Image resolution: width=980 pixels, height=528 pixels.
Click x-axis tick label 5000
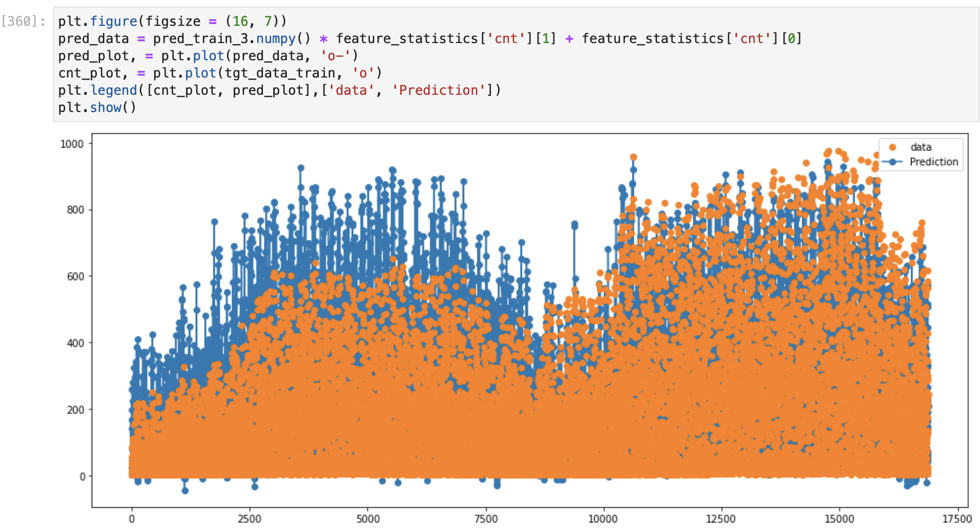(x=368, y=519)
